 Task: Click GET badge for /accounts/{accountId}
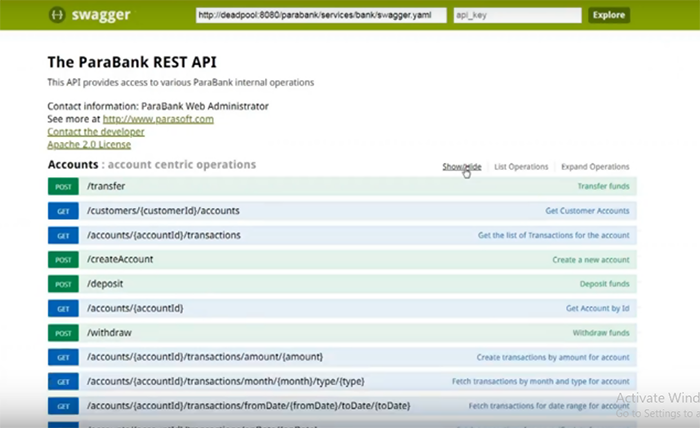coord(63,308)
